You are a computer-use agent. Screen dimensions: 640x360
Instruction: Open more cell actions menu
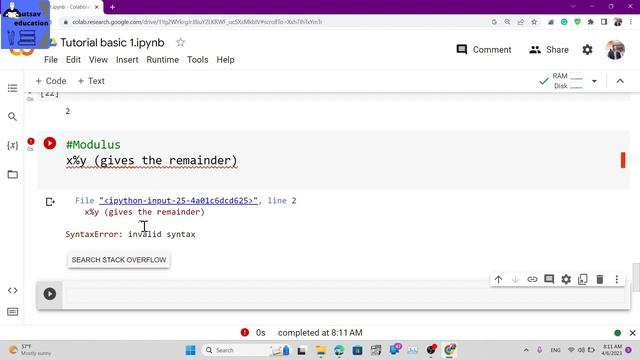click(617, 280)
